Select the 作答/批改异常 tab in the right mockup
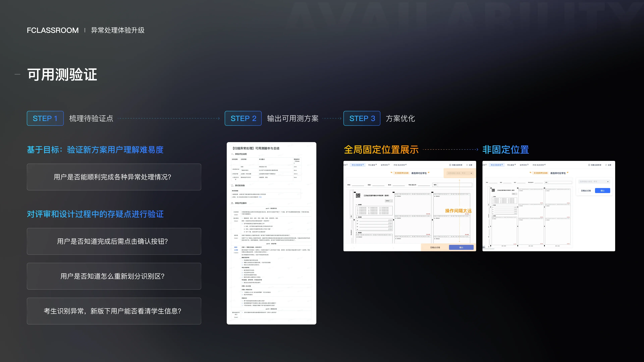Screen dimensions: 644x362 pyautogui.click(x=539, y=165)
